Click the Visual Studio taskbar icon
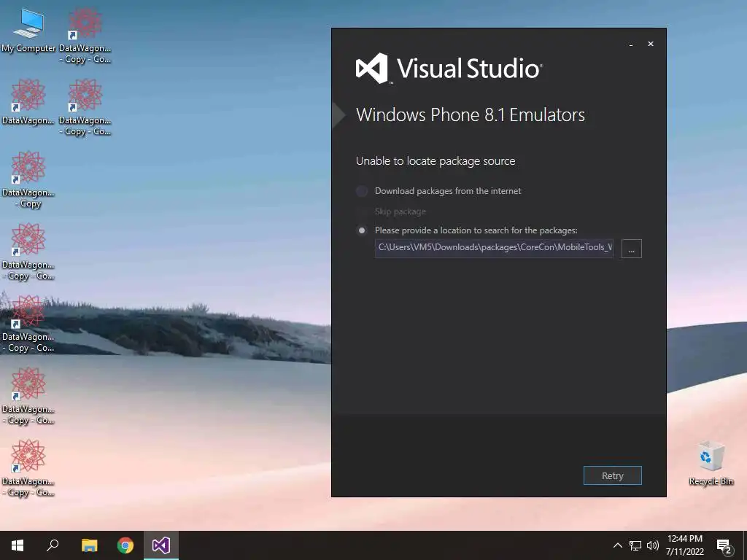Image resolution: width=747 pixels, height=560 pixels. pos(161,545)
